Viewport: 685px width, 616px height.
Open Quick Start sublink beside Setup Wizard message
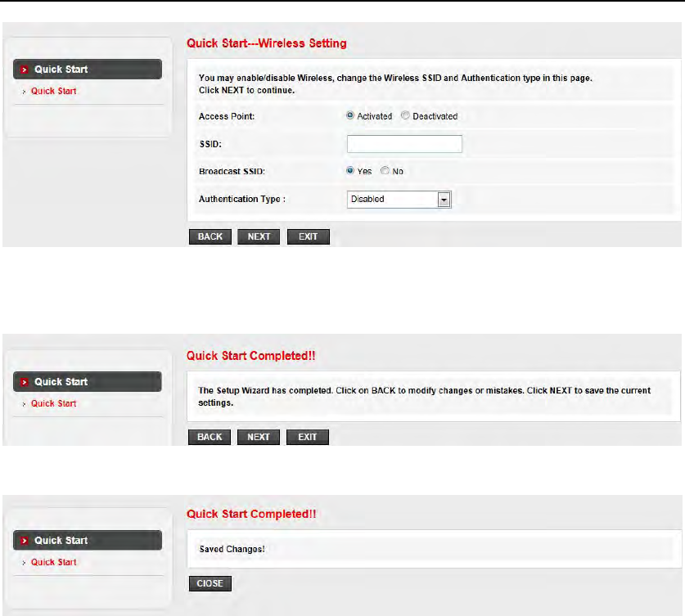[x=54, y=404]
